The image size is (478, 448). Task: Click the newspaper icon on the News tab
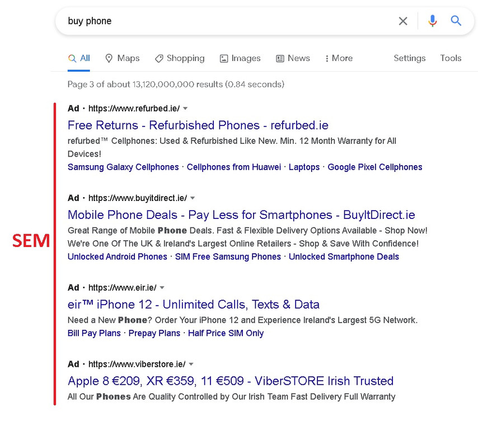click(x=280, y=59)
